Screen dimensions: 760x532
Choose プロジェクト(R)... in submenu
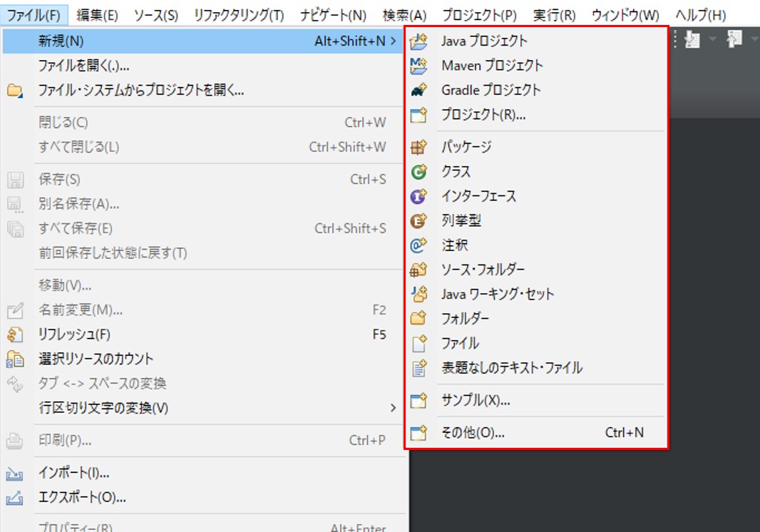536,115
